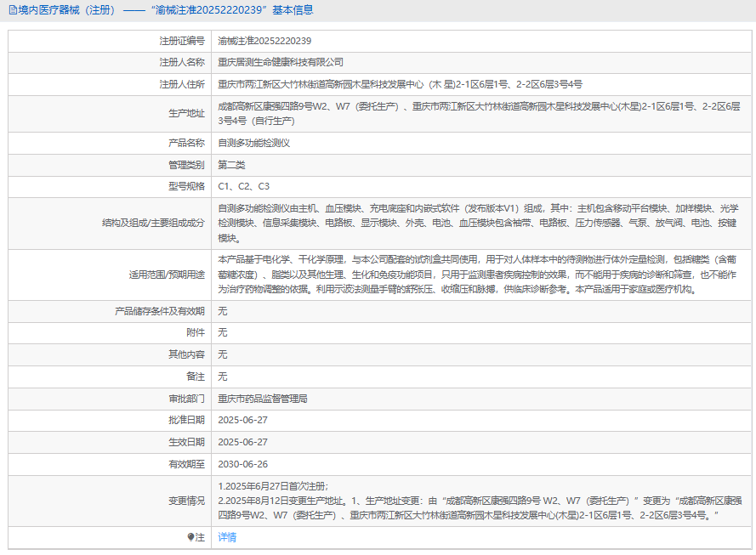
Task: Select change record line 2.2025年8月12日变更生产地址
Action: pyautogui.click(x=480, y=508)
